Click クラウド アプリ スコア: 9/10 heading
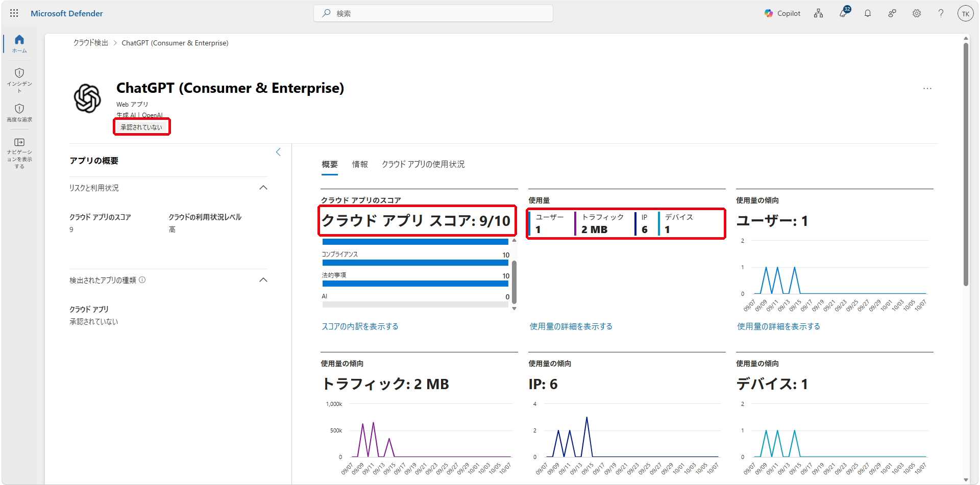Screen dimensions: 980x485 point(416,221)
